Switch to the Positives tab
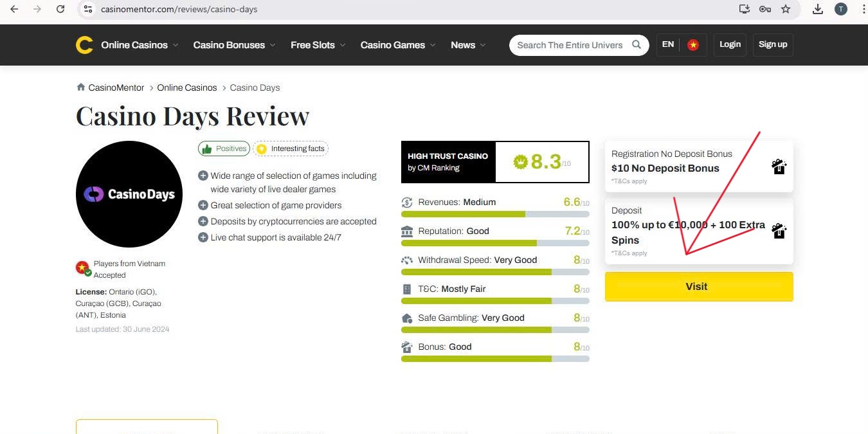 click(224, 149)
